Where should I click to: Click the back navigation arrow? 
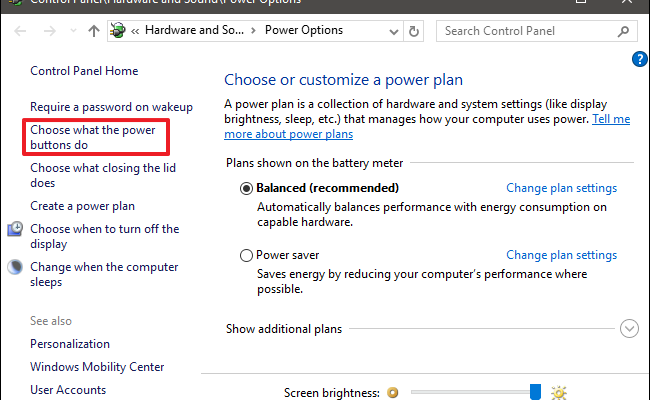point(19,30)
